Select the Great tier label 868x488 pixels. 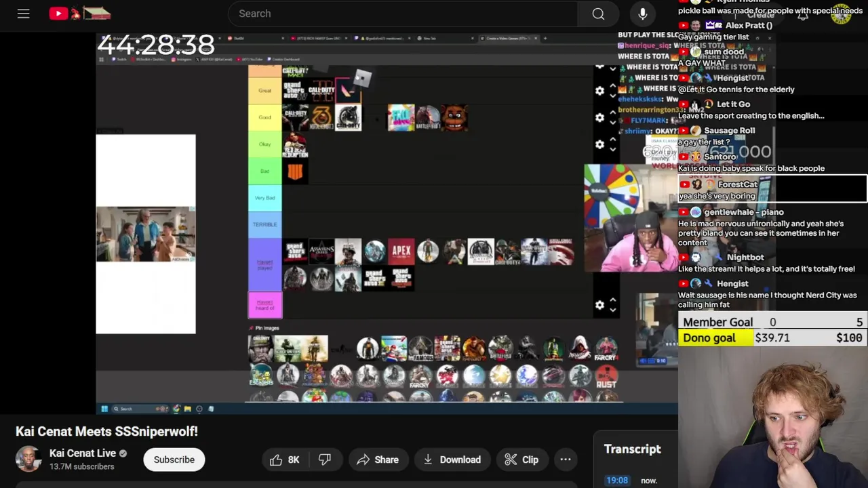click(x=264, y=90)
